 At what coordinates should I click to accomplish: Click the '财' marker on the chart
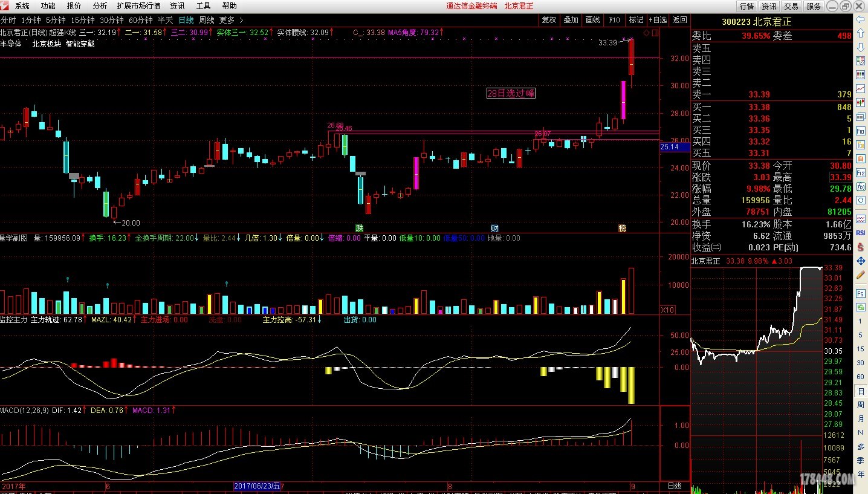(494, 228)
